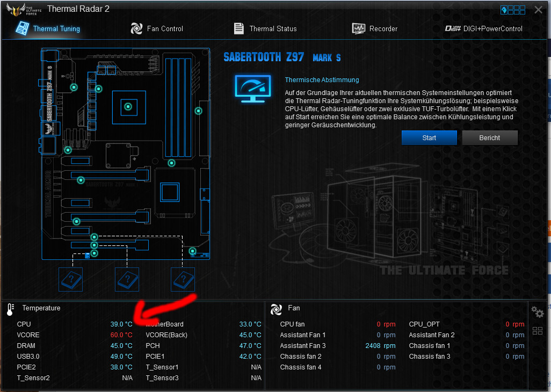Click the MotherBoard temperature value 33.0 °C

pos(250,324)
